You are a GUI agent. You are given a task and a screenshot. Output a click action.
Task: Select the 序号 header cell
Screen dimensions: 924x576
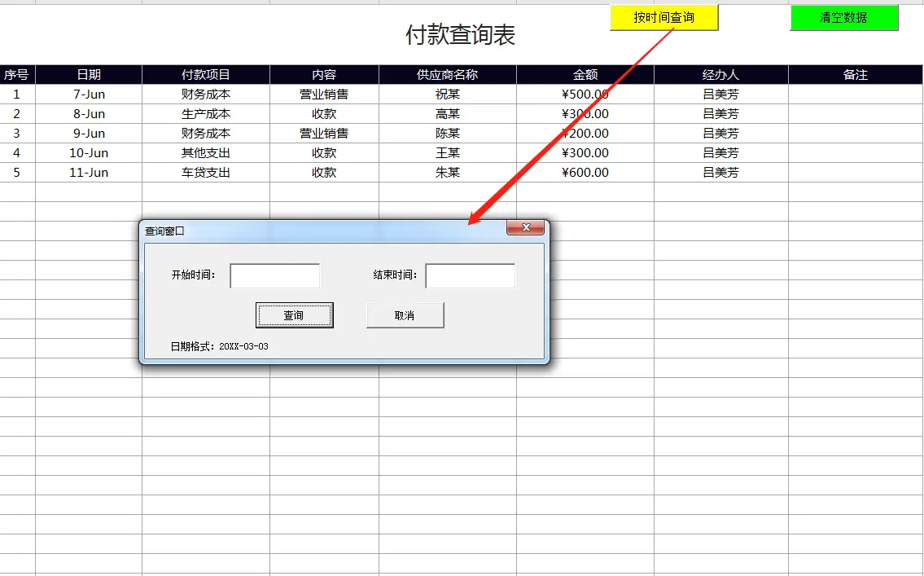[17, 74]
